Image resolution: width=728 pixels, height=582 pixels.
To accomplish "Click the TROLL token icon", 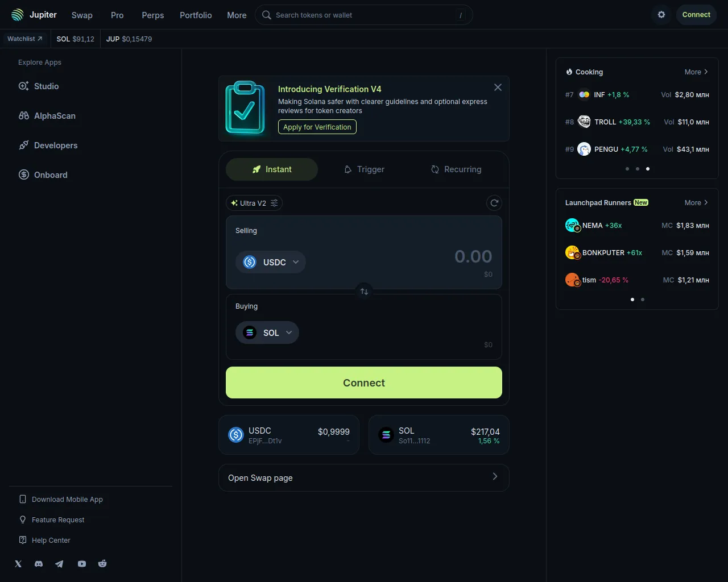I will pos(584,122).
